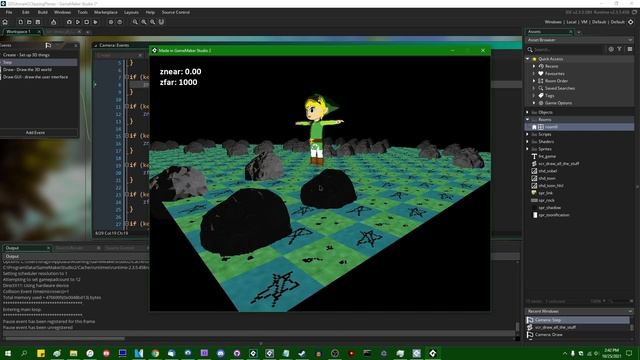Open the Tools menu
This screenshot has height=360, width=640.
(x=82, y=12)
